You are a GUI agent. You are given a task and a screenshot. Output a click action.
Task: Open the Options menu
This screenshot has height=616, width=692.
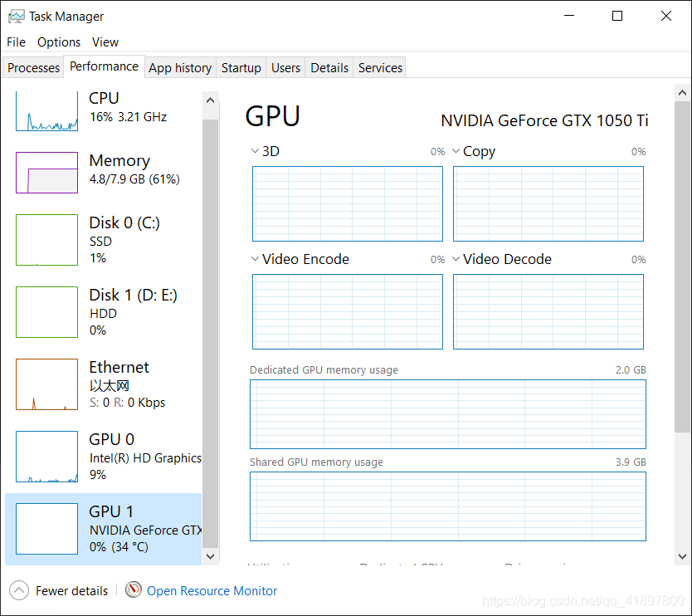(x=59, y=42)
